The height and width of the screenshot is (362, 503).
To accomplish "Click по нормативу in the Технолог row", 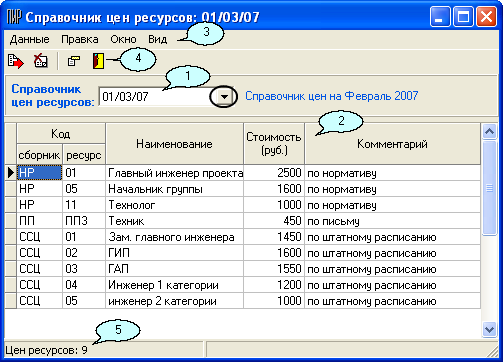I will [393, 205].
